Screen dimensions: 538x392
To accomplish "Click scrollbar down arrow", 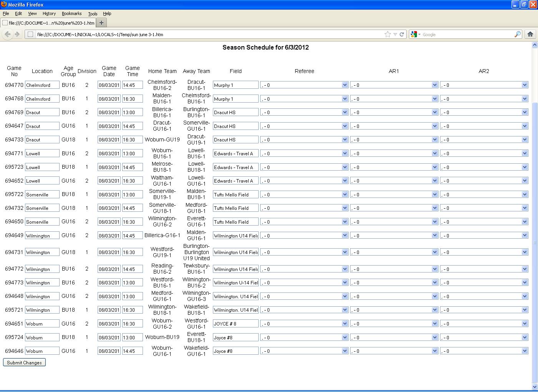I will [x=535, y=387].
